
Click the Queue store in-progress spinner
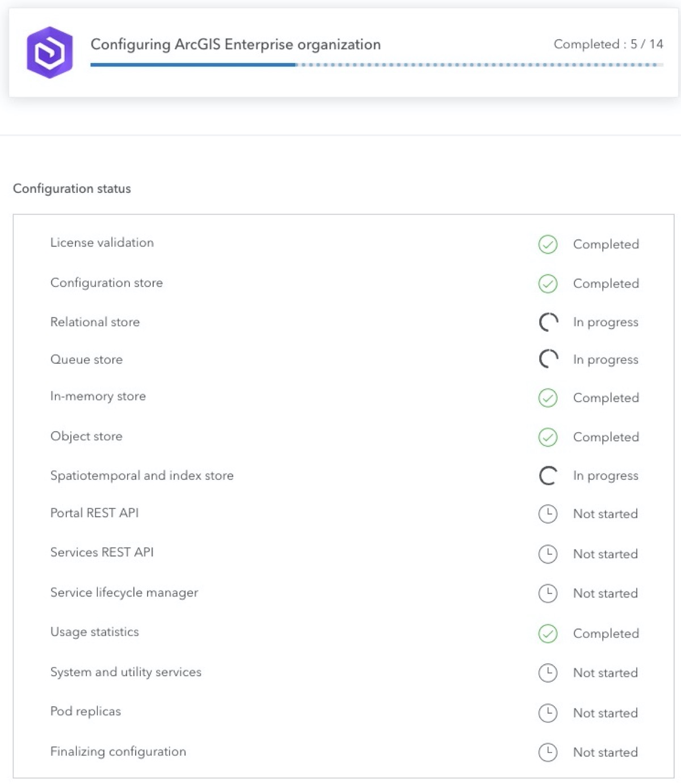pyautogui.click(x=548, y=359)
